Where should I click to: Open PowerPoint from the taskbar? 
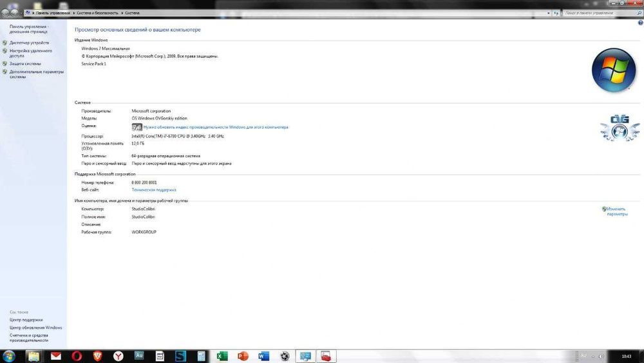click(x=243, y=356)
